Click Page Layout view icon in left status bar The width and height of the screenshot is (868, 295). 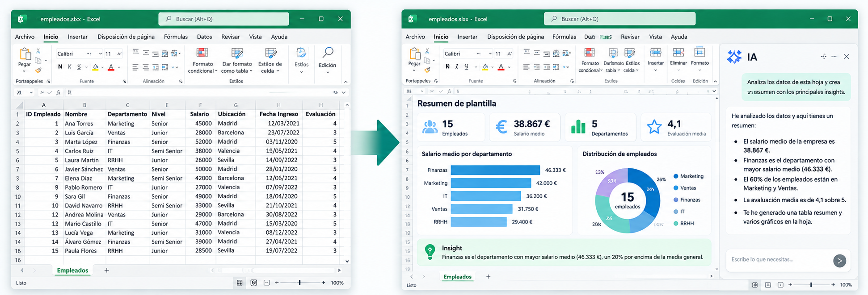253,283
